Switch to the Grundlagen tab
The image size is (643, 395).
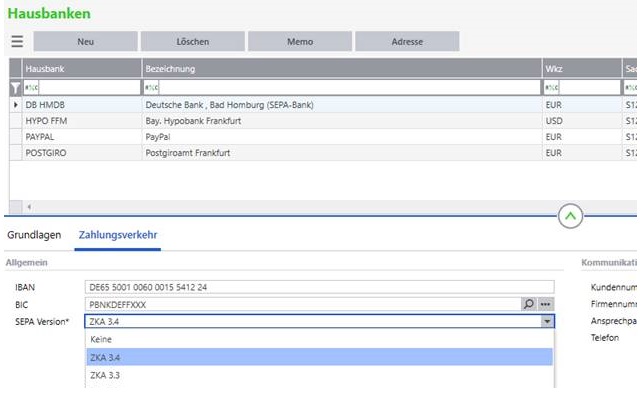coord(34,235)
